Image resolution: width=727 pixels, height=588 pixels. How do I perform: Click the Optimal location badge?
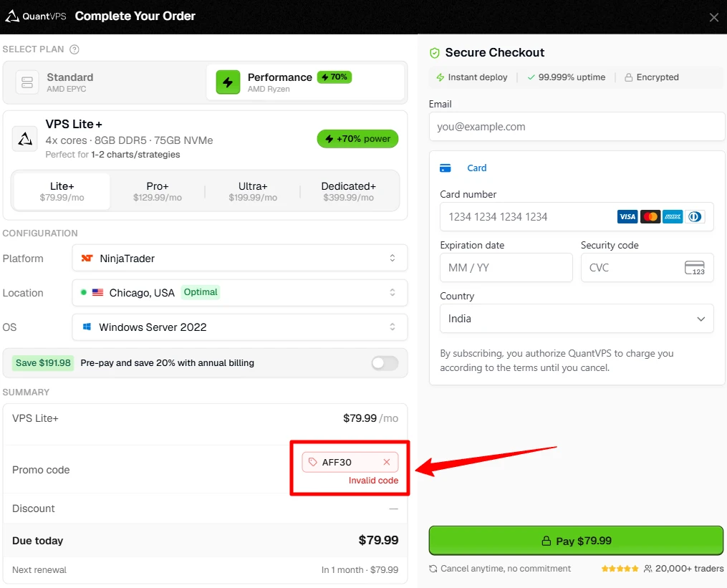201,292
